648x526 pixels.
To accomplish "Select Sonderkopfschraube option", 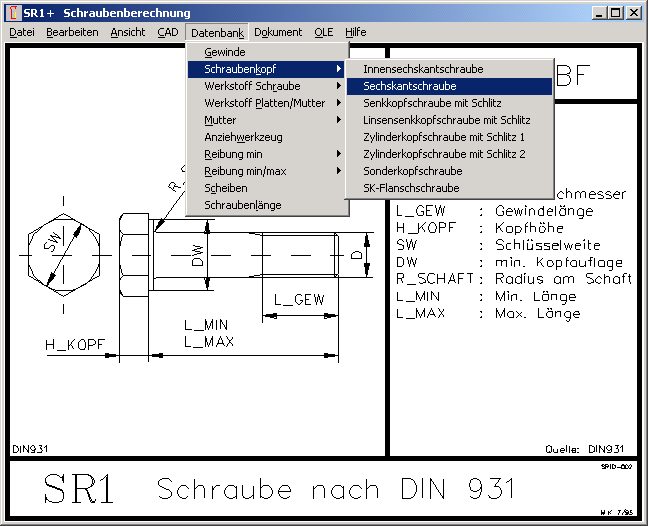I will pos(412,171).
